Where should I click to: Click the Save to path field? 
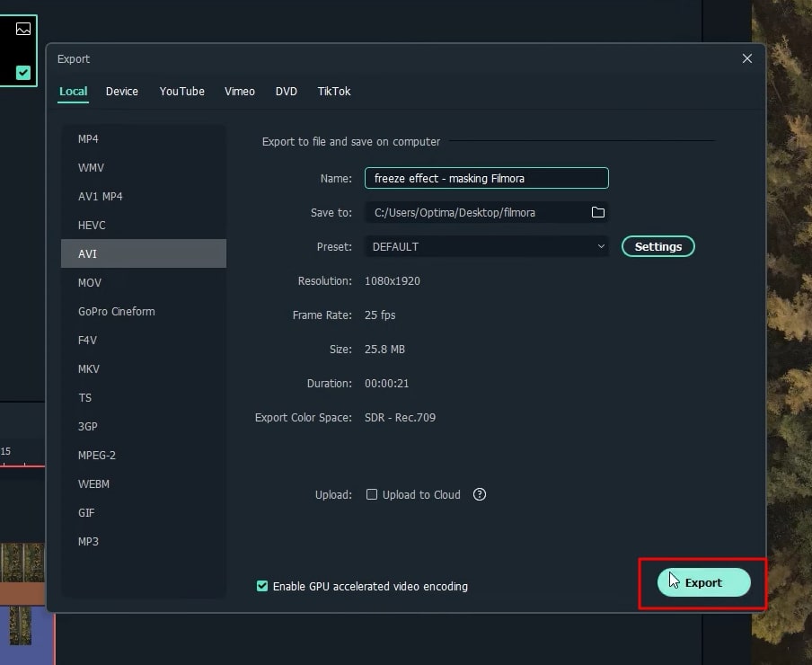pyautogui.click(x=487, y=212)
